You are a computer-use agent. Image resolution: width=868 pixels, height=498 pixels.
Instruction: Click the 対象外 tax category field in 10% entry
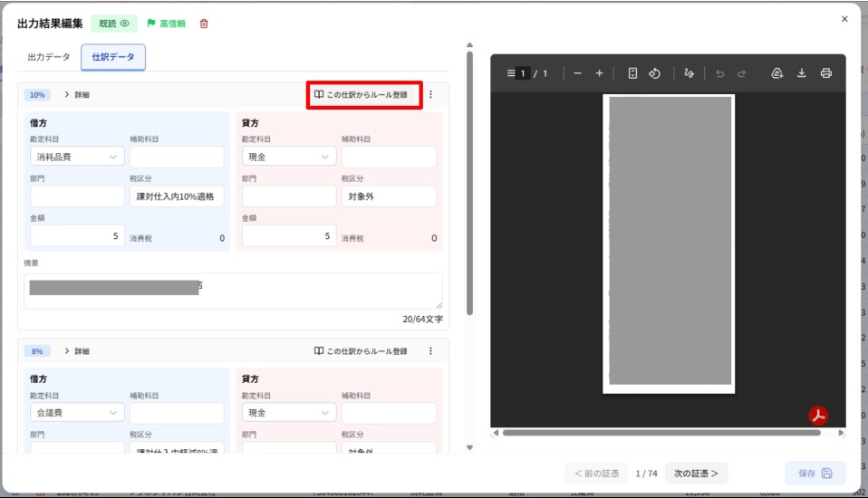click(x=389, y=196)
